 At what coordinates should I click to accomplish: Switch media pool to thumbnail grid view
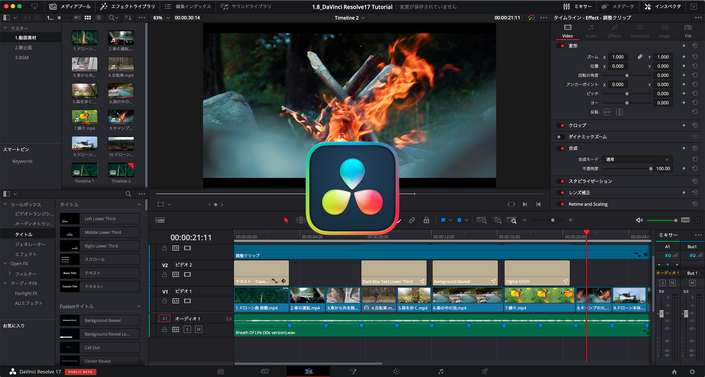(x=88, y=18)
